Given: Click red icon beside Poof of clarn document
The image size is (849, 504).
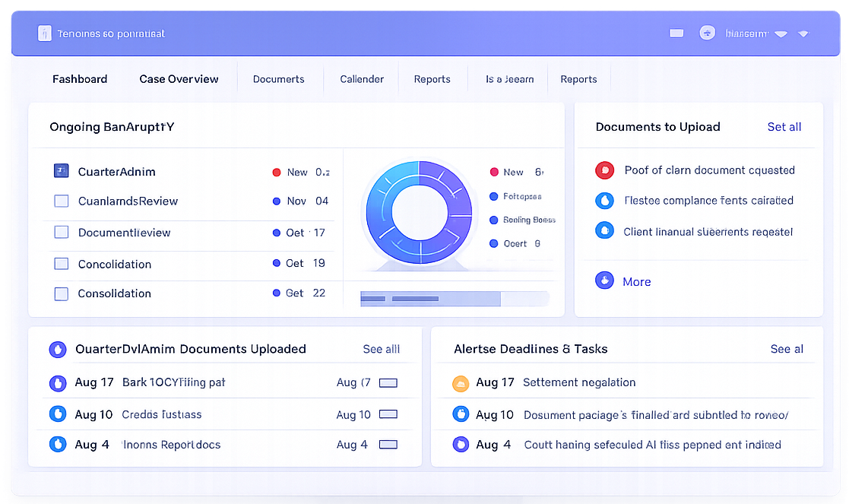Looking at the screenshot, I should tap(604, 170).
